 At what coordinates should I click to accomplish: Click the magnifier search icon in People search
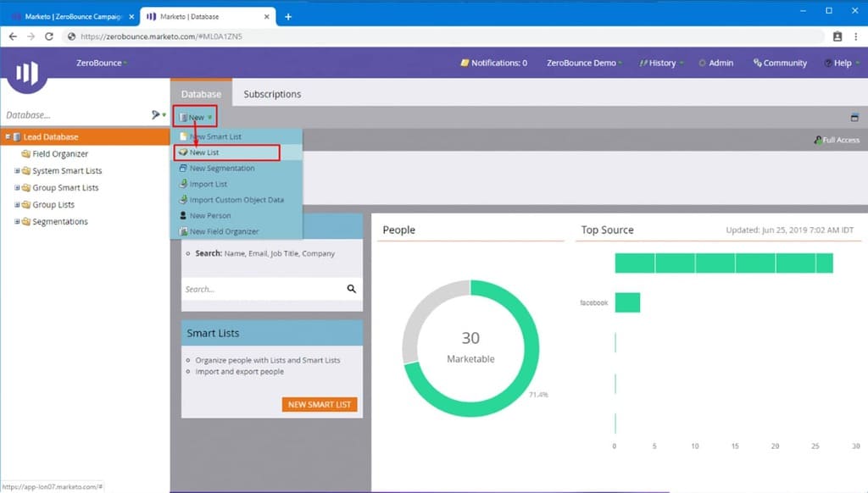(352, 289)
